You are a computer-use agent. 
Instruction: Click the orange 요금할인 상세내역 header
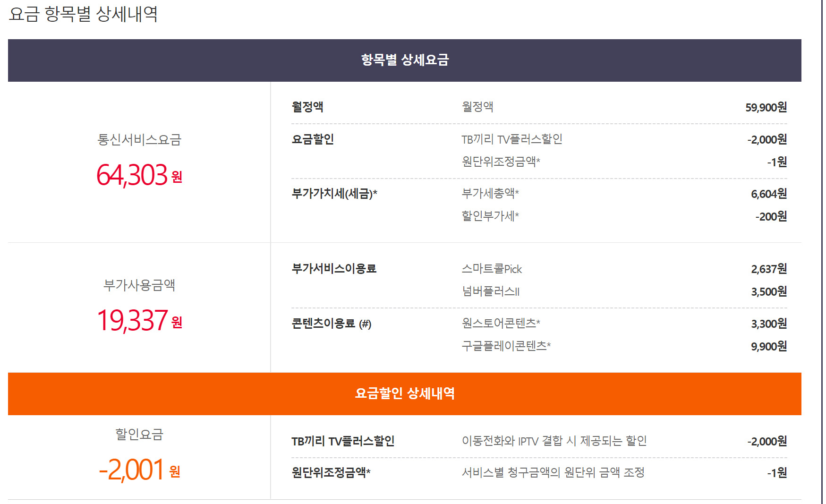pos(404,393)
